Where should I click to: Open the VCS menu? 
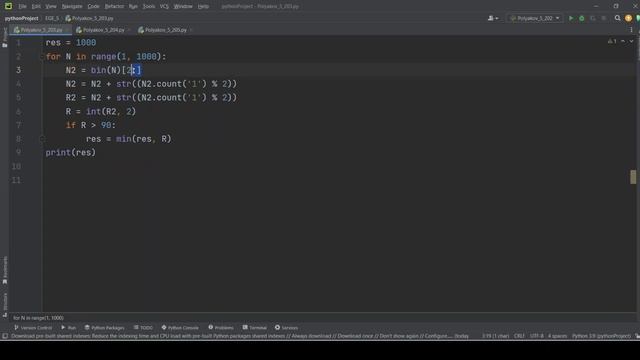164,7
